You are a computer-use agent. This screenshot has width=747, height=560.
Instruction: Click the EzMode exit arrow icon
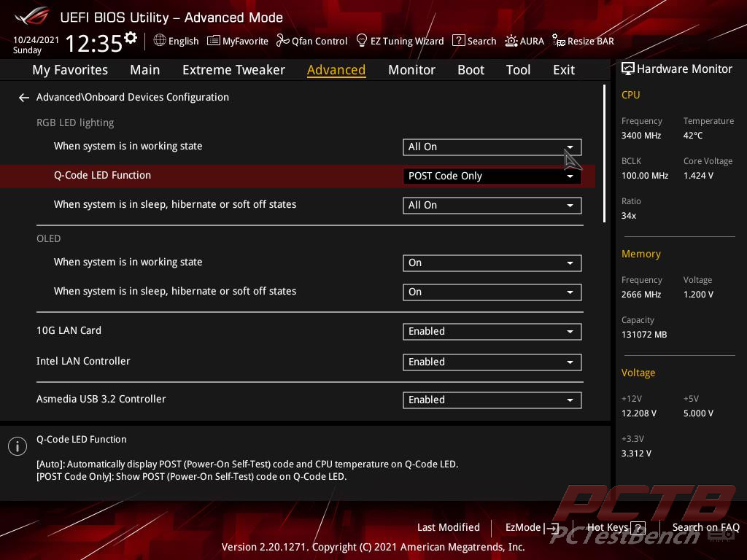[x=551, y=528]
